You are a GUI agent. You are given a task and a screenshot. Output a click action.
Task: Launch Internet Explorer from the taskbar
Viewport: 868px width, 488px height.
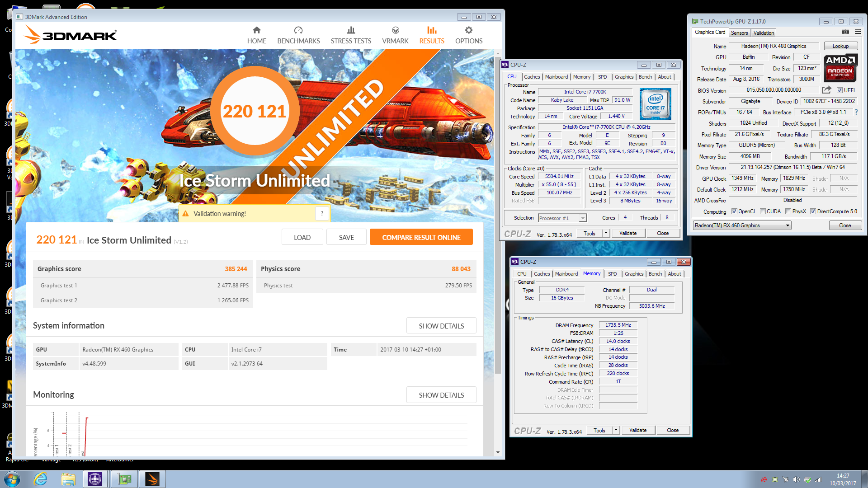[41, 479]
